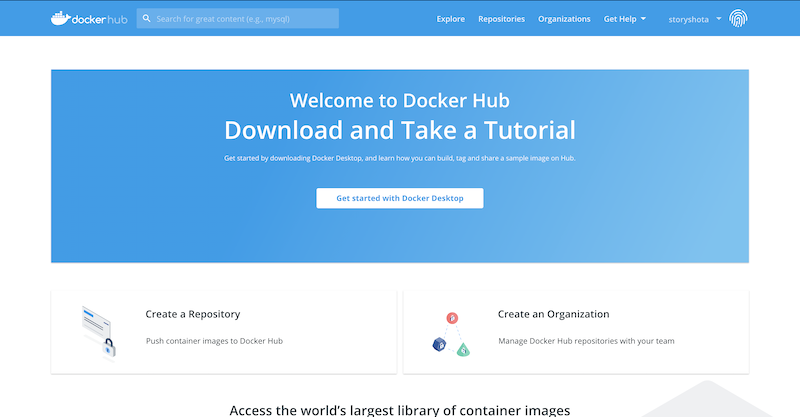Screen dimensions: 800x417
Task: Click the organization nodes illustration icon
Action: pos(451,334)
